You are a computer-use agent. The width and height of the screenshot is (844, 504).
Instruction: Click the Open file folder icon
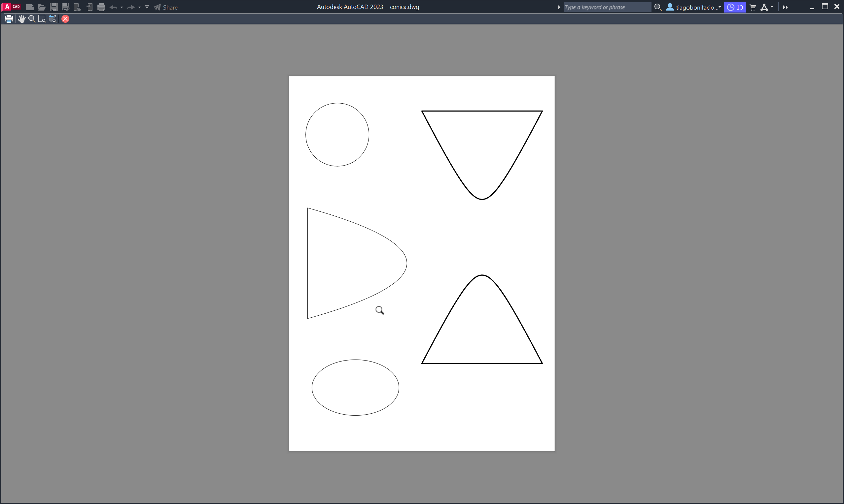pos(42,7)
